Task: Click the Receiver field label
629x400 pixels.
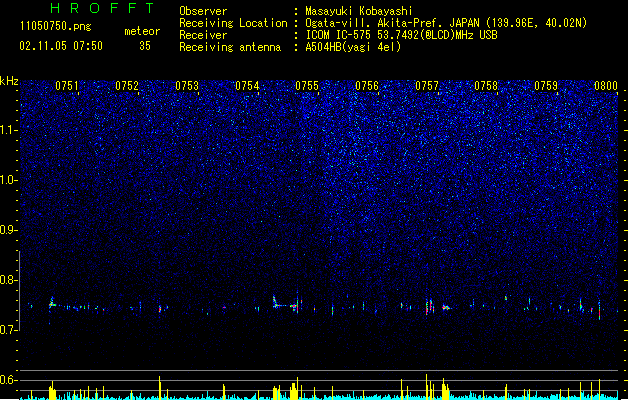Action: tap(203, 35)
